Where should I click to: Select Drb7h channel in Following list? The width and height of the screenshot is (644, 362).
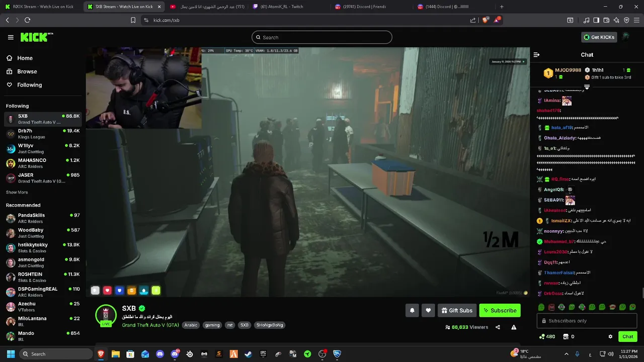(42, 134)
